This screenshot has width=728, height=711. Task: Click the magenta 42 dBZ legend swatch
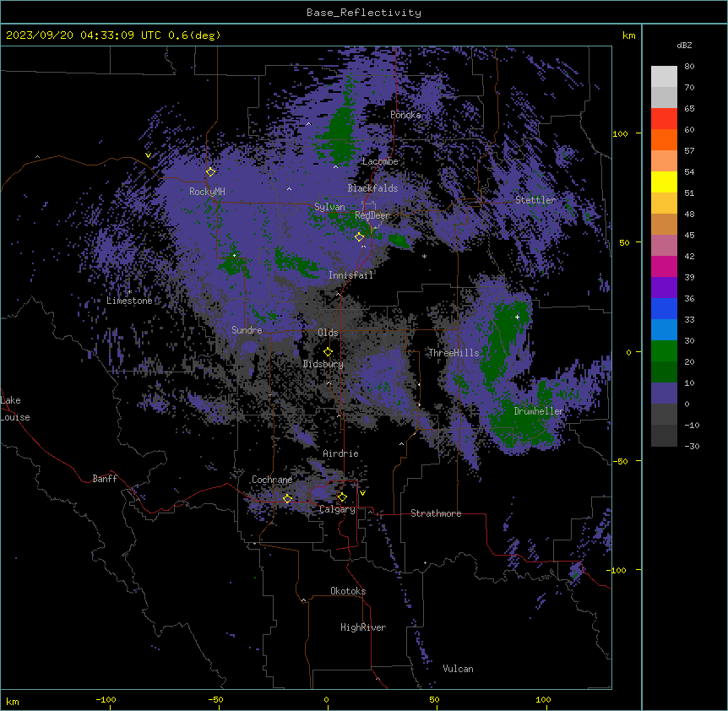pos(664,266)
